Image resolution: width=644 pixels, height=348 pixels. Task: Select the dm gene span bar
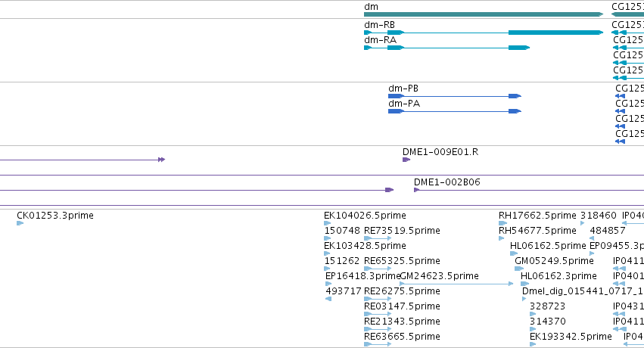(484, 14)
